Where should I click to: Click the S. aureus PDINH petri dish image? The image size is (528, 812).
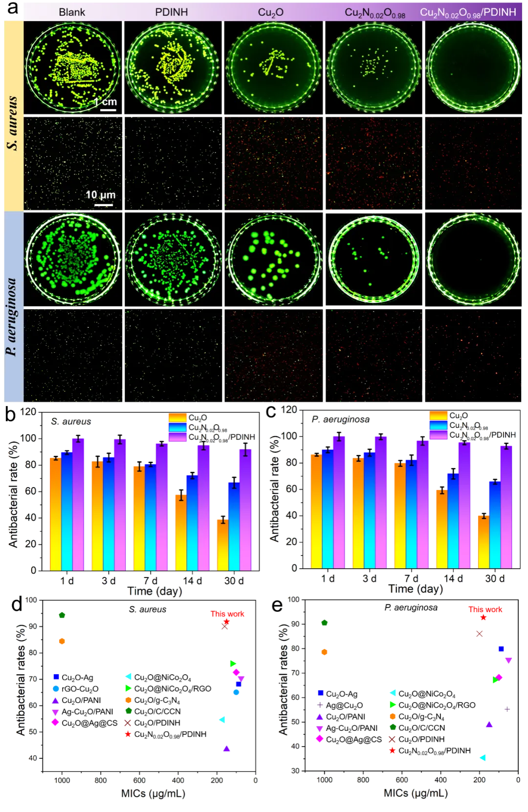172,67
